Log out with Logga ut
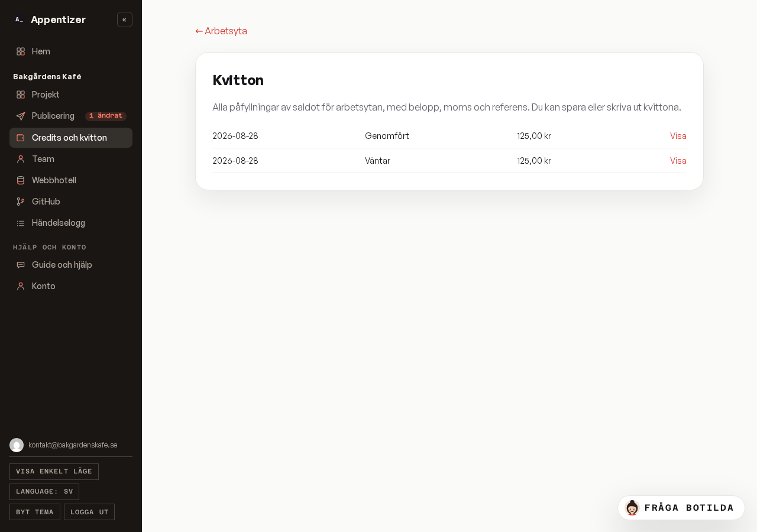The height and width of the screenshot is (532, 757). 89,512
